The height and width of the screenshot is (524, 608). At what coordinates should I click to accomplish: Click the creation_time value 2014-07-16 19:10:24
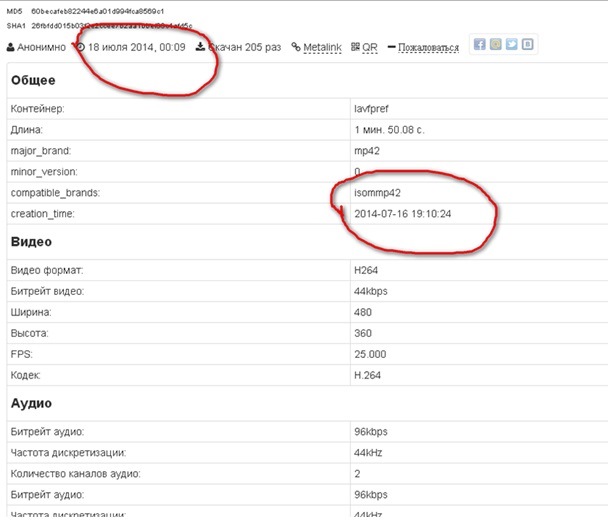(x=404, y=214)
